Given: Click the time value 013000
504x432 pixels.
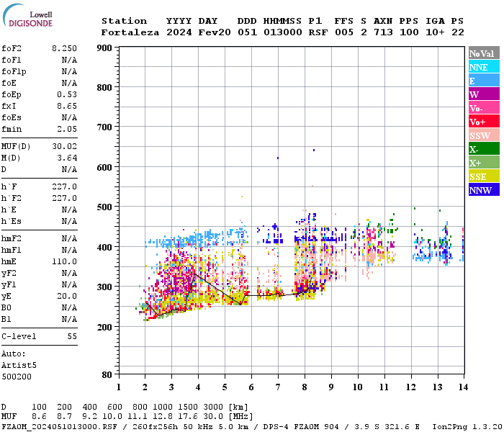Looking at the screenshot, I should point(282,32).
